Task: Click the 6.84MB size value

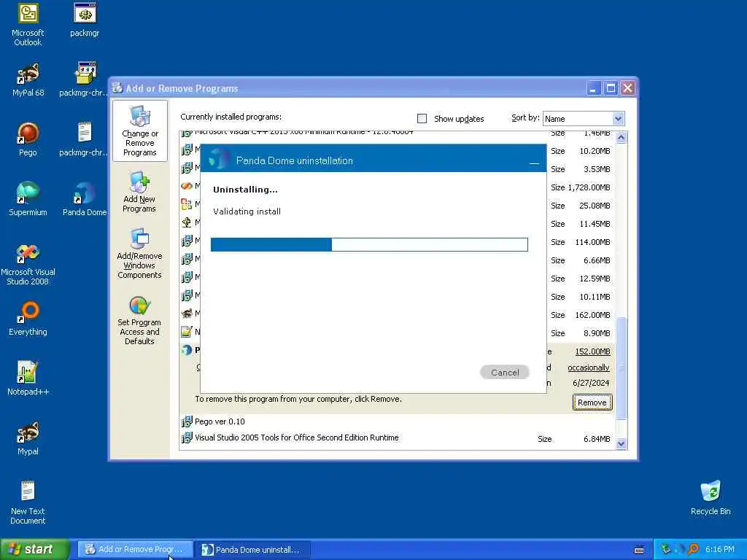Action: pyautogui.click(x=597, y=439)
